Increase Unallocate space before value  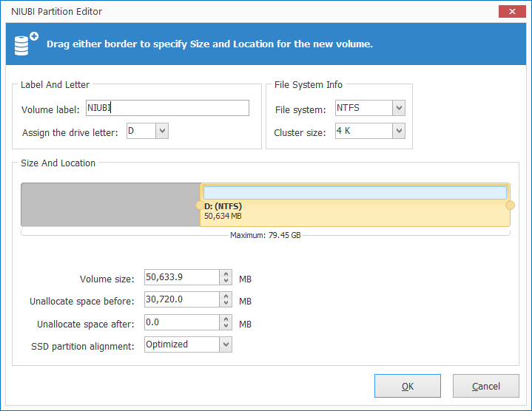[x=226, y=296]
